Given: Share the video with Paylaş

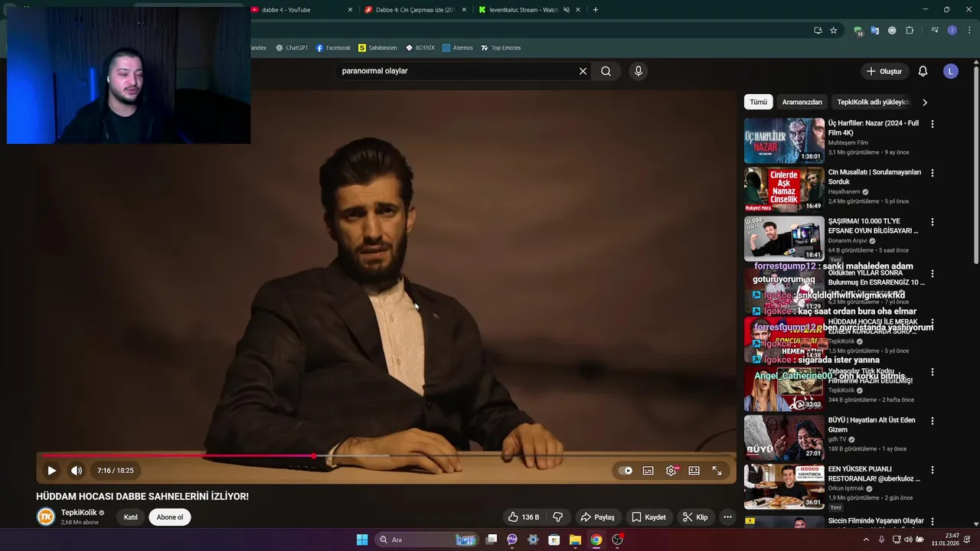Looking at the screenshot, I should pyautogui.click(x=597, y=517).
